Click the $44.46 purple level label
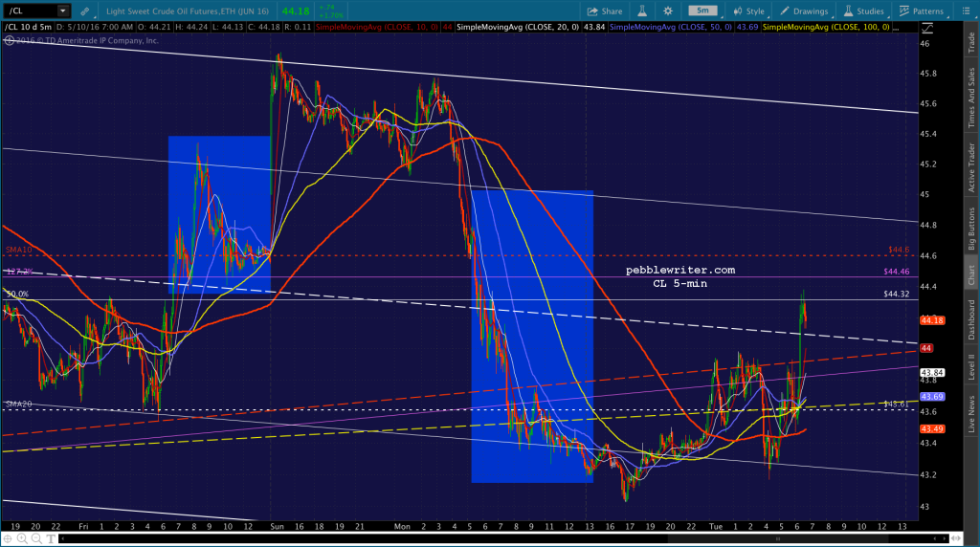Screen dimensions: 980x547 pyautogui.click(x=897, y=272)
